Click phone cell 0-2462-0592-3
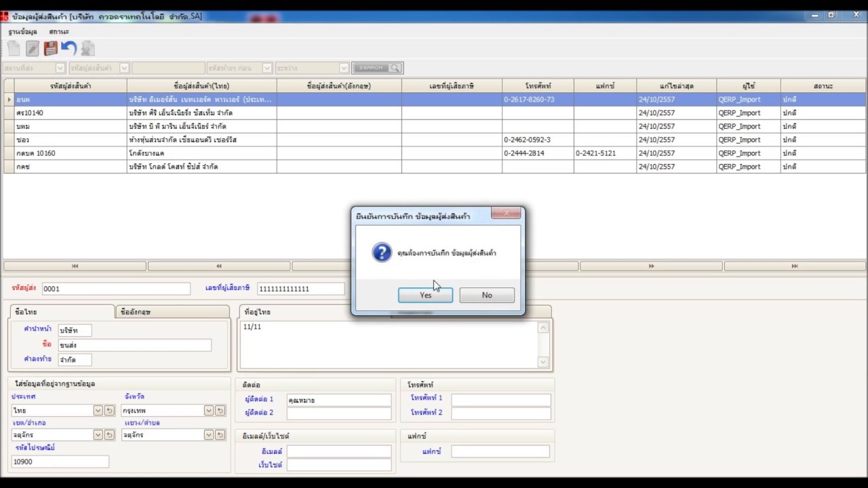This screenshot has height=488, width=868. [538, 140]
